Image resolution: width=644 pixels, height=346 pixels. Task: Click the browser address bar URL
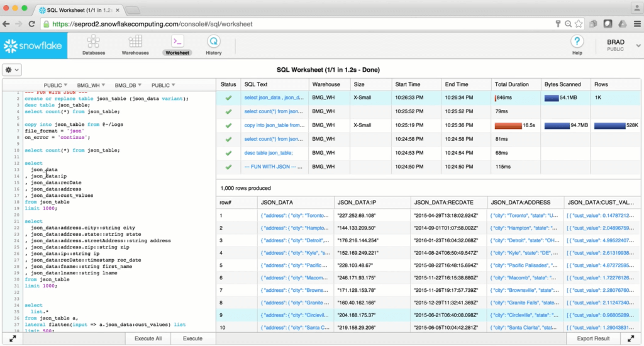(x=151, y=24)
